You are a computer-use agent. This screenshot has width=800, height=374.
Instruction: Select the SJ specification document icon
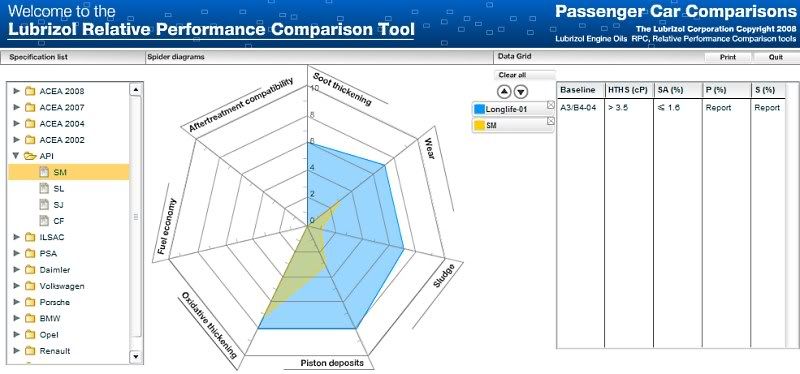[x=44, y=205]
